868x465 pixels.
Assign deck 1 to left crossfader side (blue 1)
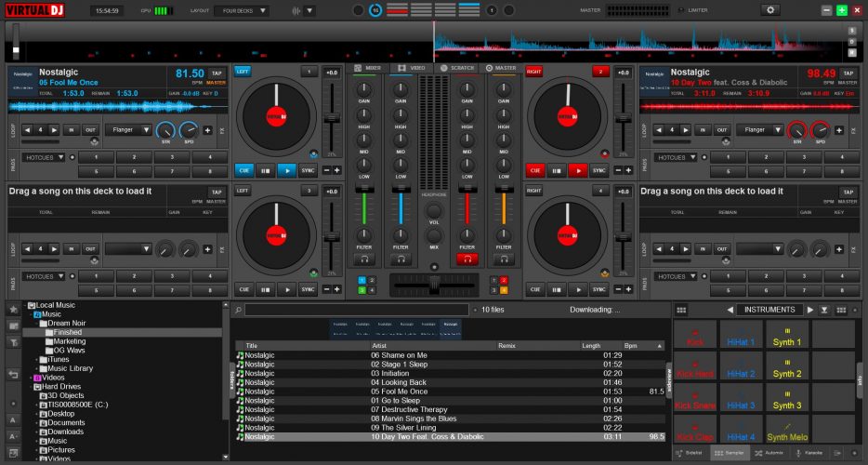362,281
